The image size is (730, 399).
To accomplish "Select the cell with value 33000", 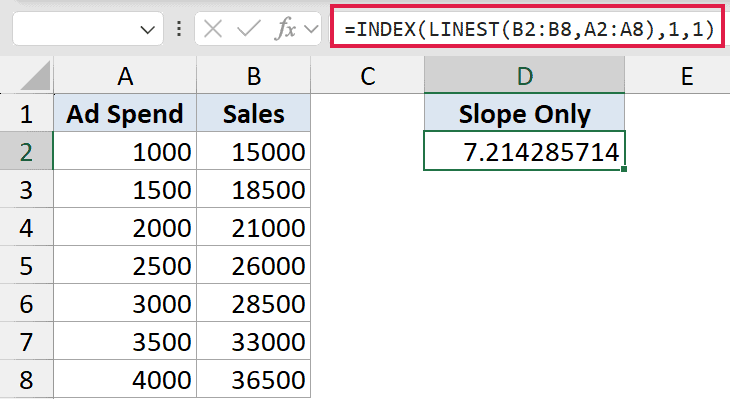I will pyautogui.click(x=253, y=341).
